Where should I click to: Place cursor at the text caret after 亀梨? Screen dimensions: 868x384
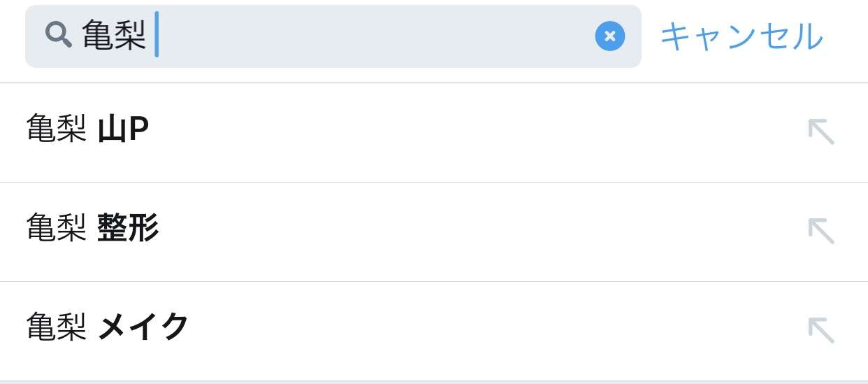click(x=157, y=34)
